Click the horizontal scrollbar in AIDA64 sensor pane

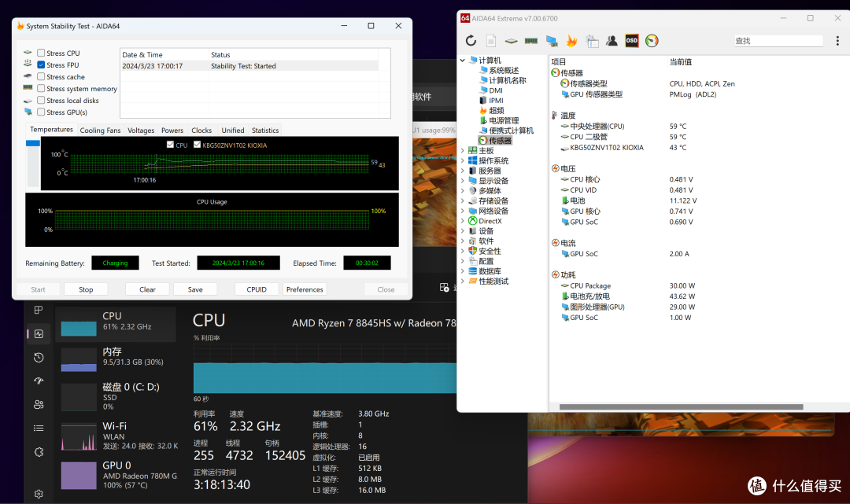click(x=681, y=407)
